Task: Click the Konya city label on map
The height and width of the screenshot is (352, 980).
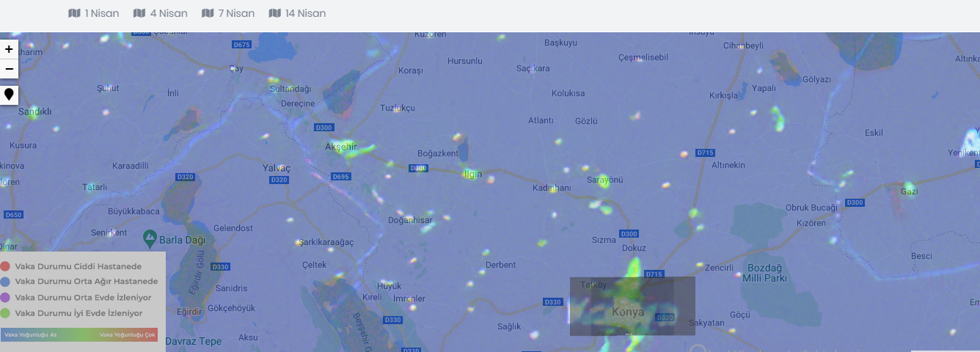Action: coord(628,312)
